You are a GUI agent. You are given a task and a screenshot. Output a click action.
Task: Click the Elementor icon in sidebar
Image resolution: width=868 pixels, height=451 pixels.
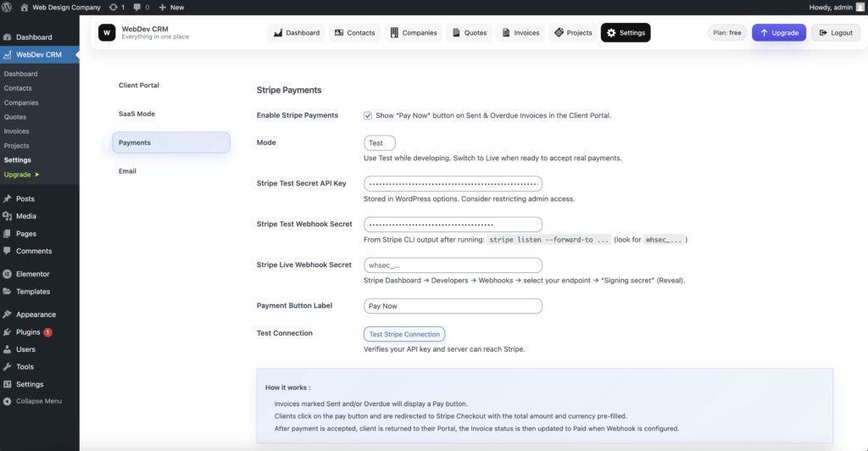(x=7, y=274)
